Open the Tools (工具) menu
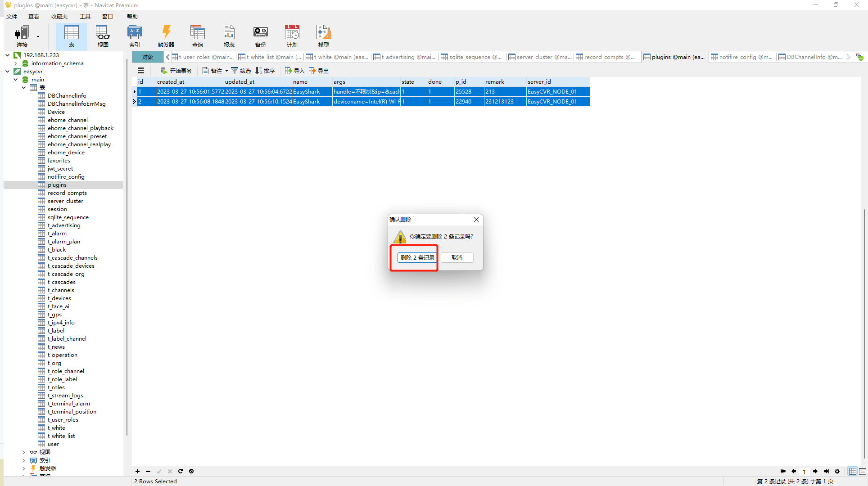This screenshot has height=486, width=868. pos(85,17)
